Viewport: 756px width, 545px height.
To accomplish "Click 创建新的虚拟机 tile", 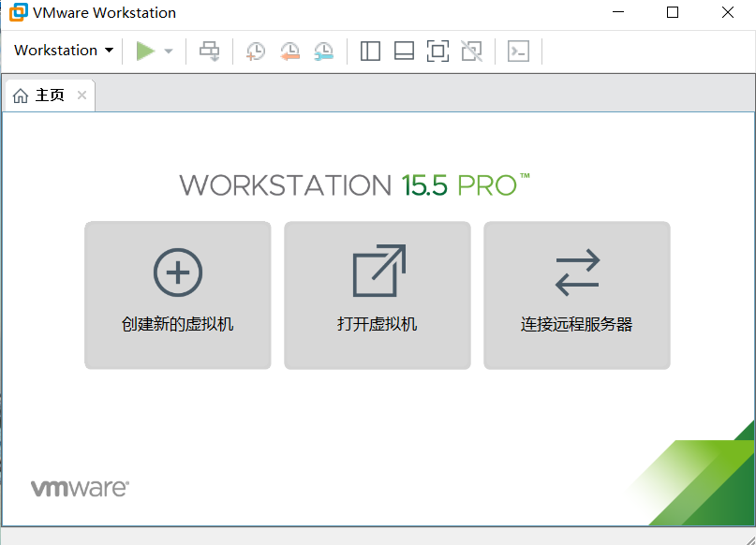I will click(177, 295).
